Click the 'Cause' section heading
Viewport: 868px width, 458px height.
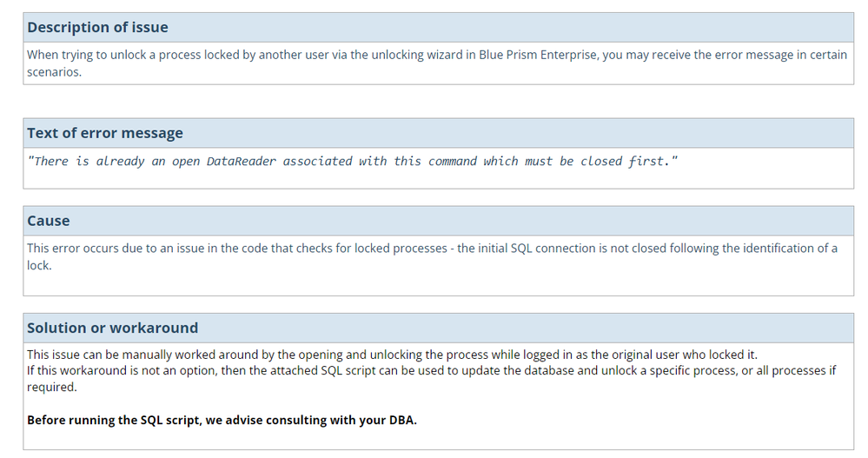point(48,221)
